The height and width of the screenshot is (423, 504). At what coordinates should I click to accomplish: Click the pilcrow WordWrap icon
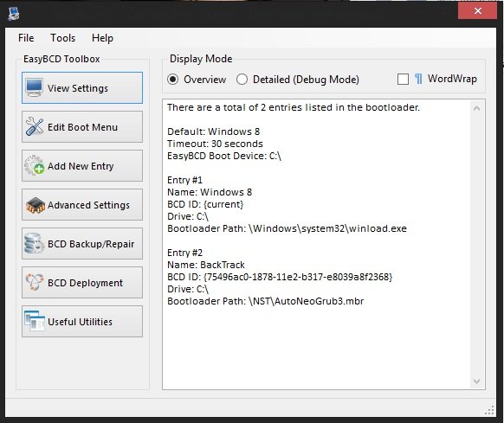pos(418,79)
